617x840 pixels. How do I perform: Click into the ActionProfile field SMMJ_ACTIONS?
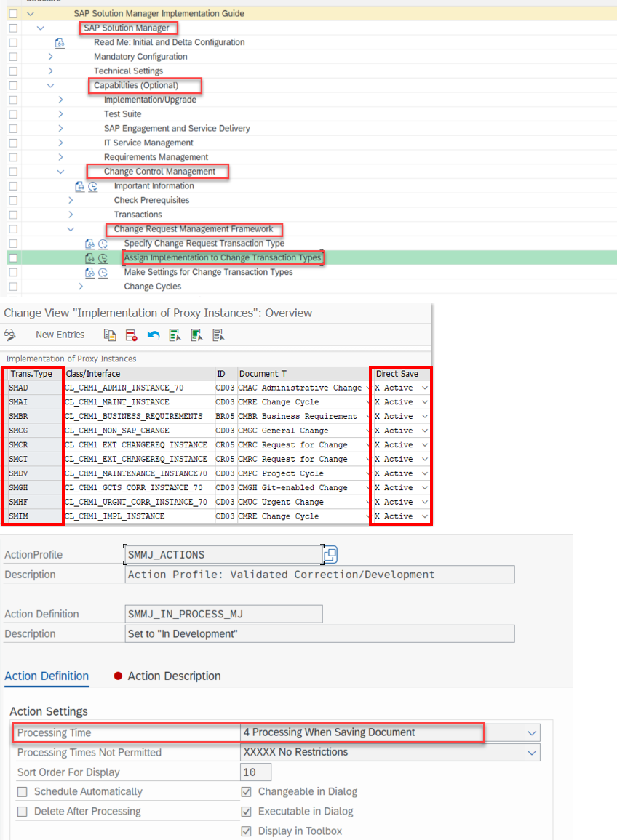point(223,554)
